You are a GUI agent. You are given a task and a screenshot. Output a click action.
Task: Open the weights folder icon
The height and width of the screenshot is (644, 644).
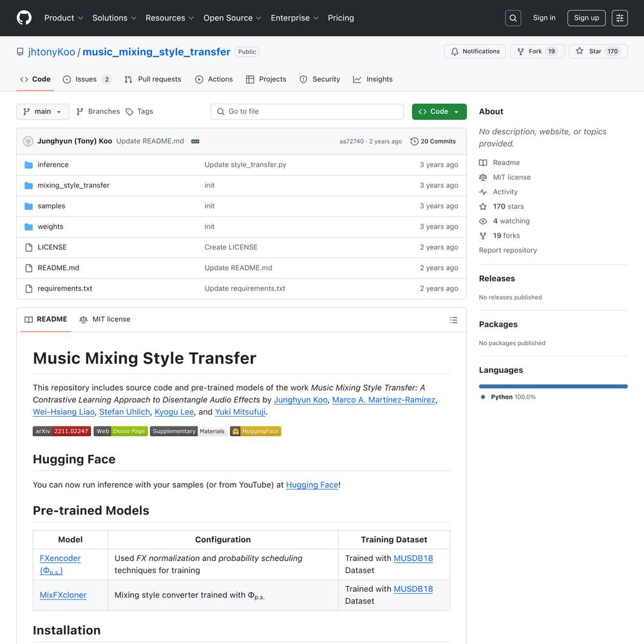(29, 227)
